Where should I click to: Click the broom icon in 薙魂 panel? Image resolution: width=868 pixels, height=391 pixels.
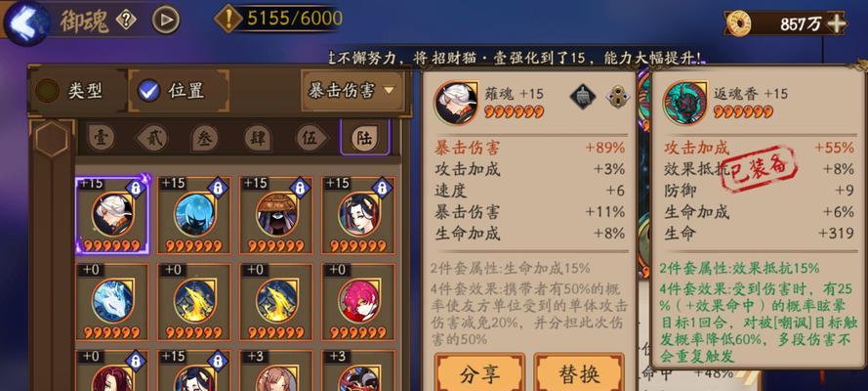coord(583,98)
